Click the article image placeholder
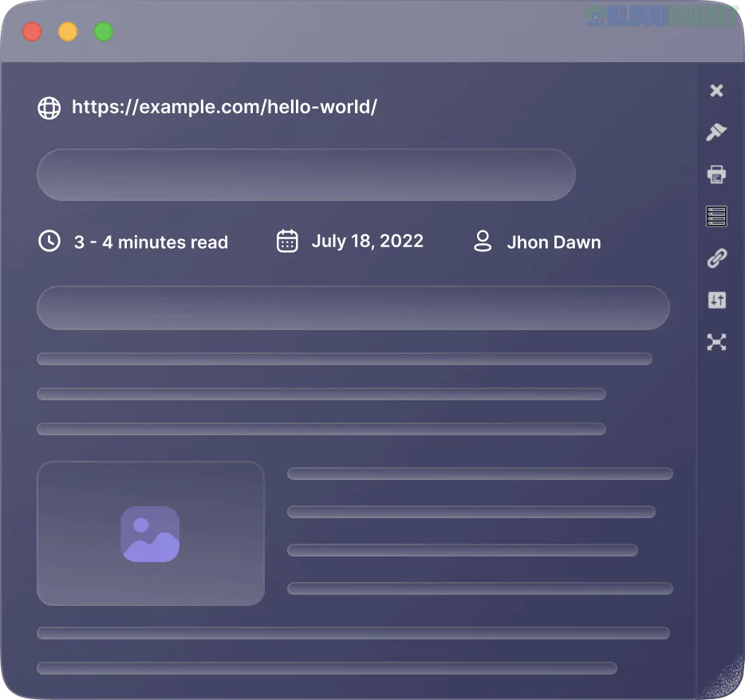 tap(150, 533)
